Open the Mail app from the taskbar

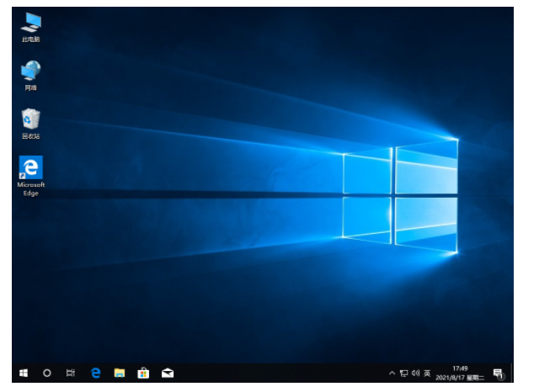(168, 373)
